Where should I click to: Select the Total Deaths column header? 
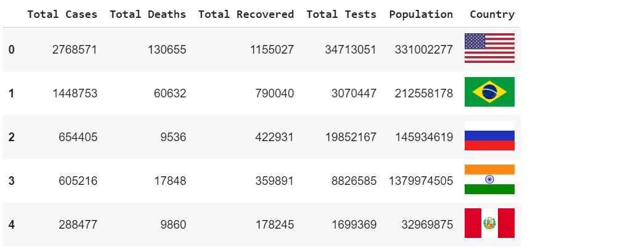(148, 15)
